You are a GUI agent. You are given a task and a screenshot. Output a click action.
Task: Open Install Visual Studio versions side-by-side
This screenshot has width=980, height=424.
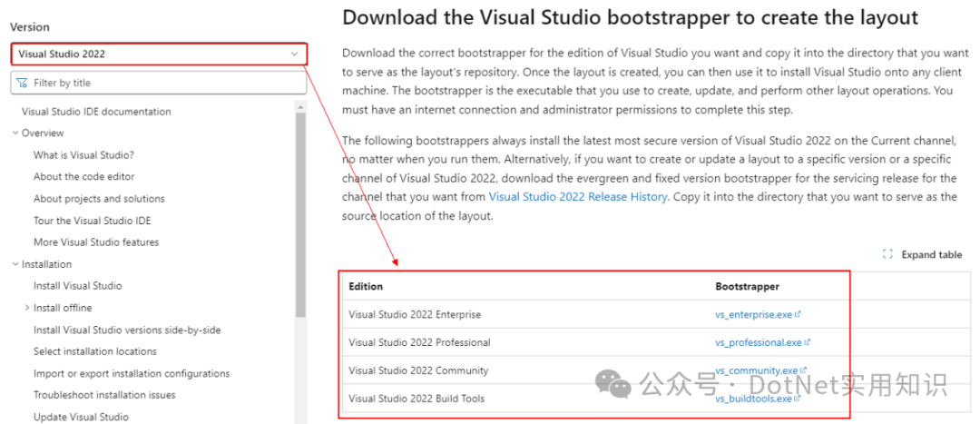pos(127,330)
